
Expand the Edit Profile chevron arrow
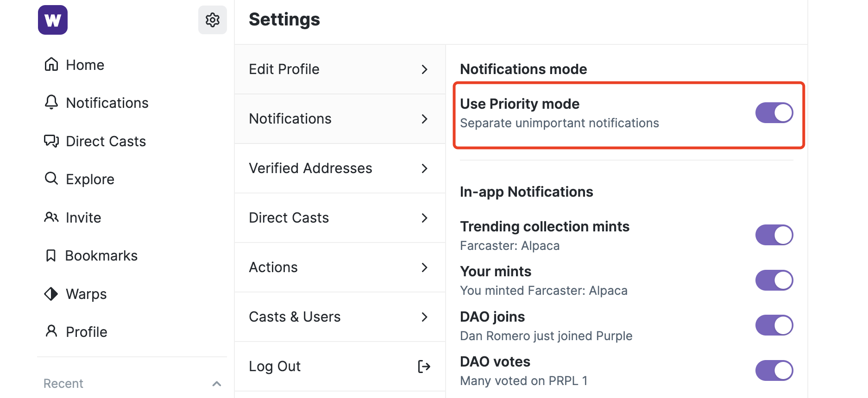(424, 69)
